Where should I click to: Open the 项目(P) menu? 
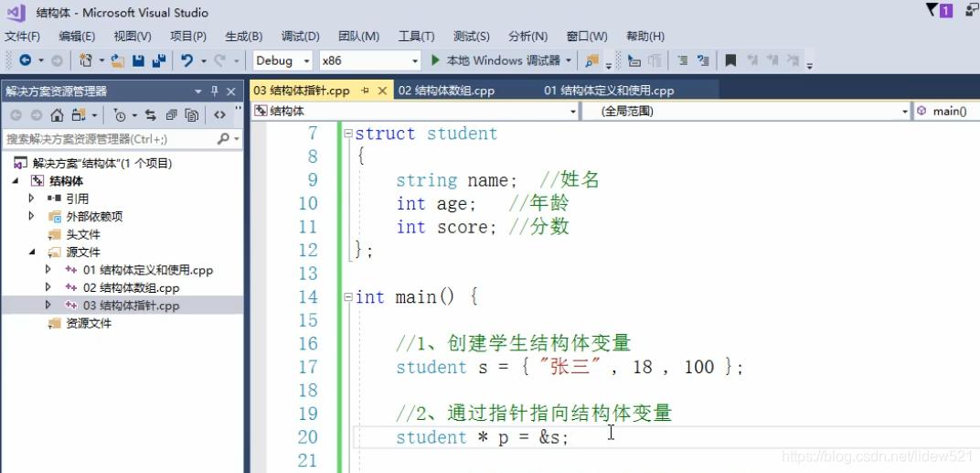(x=188, y=37)
